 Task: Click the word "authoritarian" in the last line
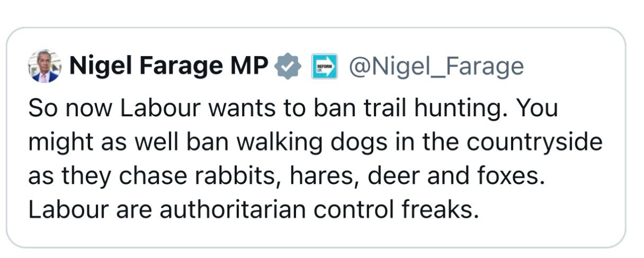coord(233,210)
